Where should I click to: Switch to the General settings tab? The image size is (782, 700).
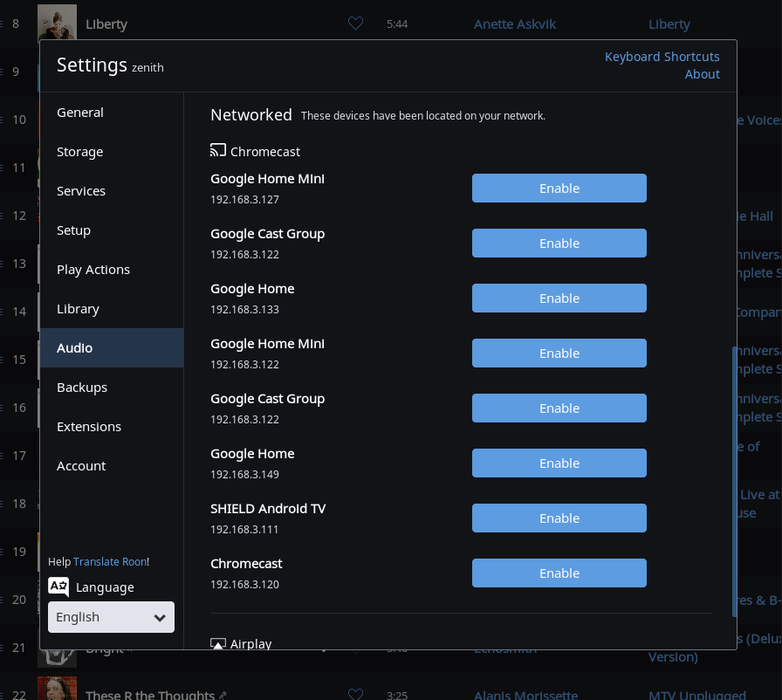pos(80,112)
